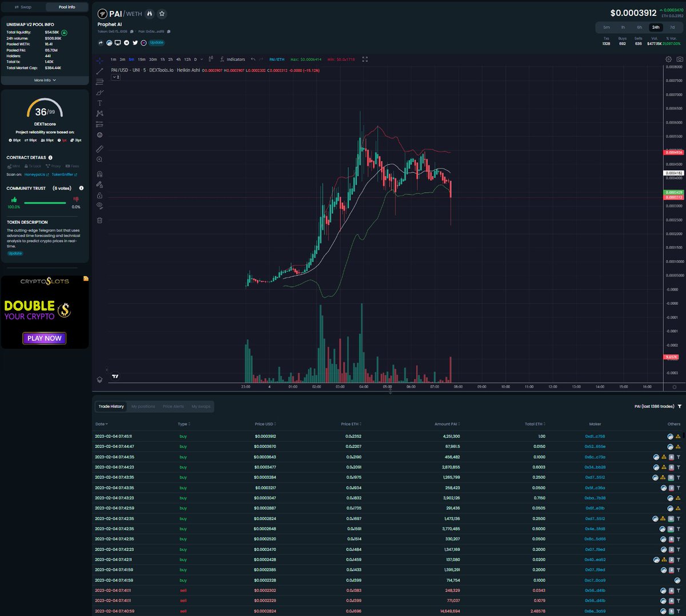The width and height of the screenshot is (686, 616).
Task: Open the Honeypot.is scan link
Action: tap(35, 174)
